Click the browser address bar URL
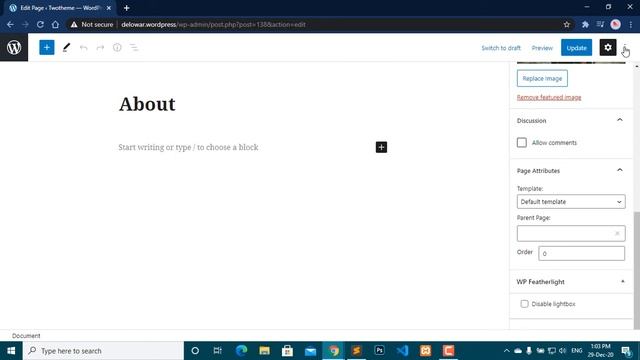The width and height of the screenshot is (640, 360). tap(213, 24)
